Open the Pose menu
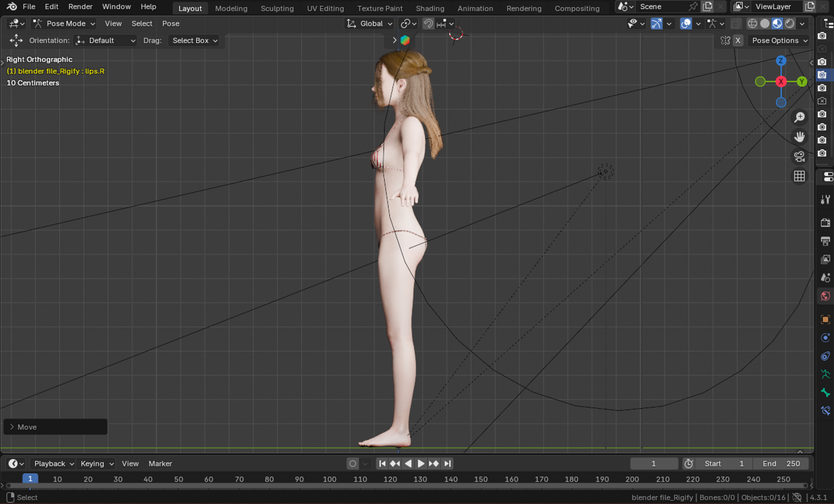Image resolution: width=834 pixels, height=504 pixels. click(x=171, y=23)
